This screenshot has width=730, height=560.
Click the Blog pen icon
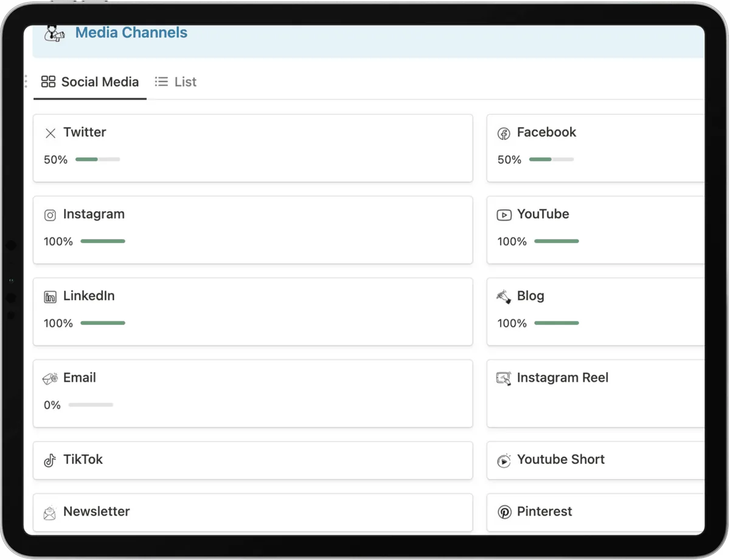(504, 297)
